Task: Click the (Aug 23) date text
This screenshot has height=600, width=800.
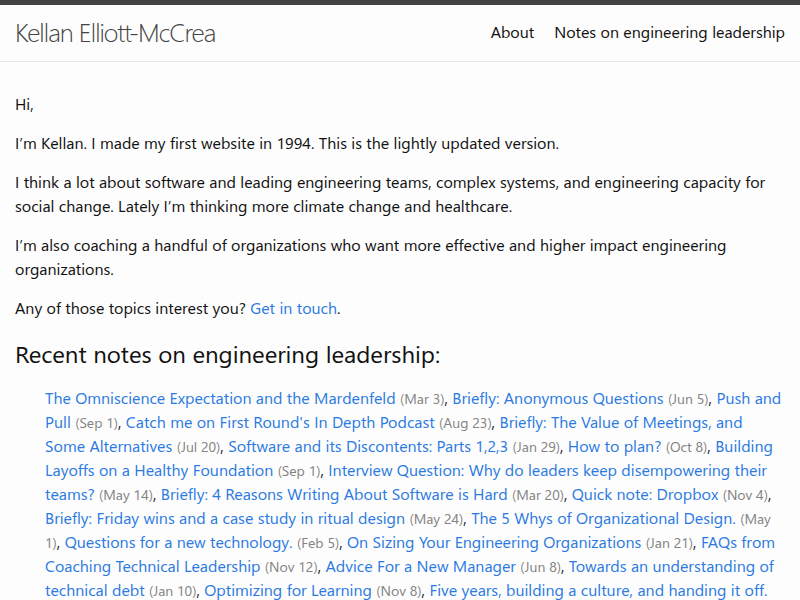Action: [465, 423]
